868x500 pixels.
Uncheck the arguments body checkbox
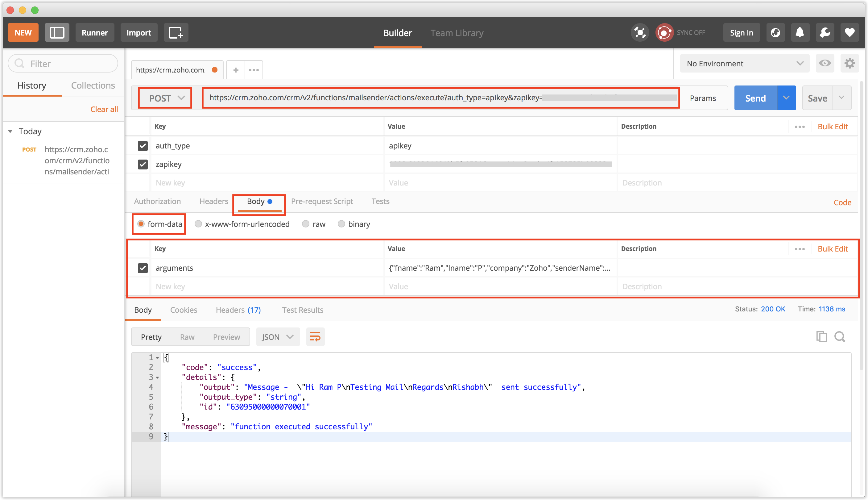coord(143,268)
